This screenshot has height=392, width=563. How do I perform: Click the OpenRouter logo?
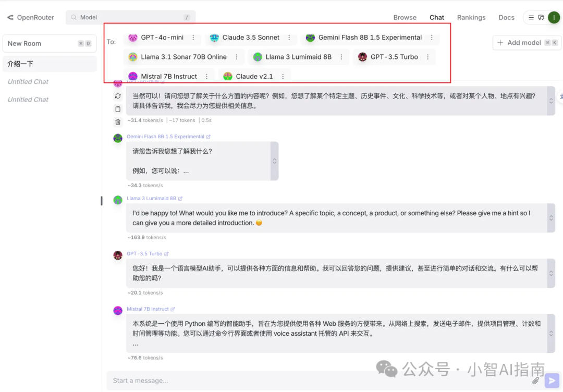[x=31, y=17]
